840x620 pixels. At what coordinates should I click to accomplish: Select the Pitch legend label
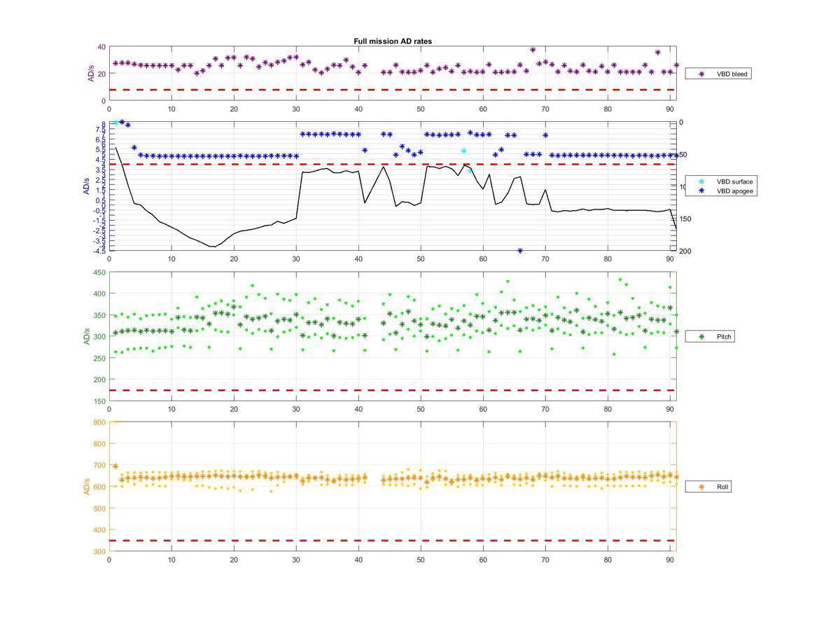[724, 337]
